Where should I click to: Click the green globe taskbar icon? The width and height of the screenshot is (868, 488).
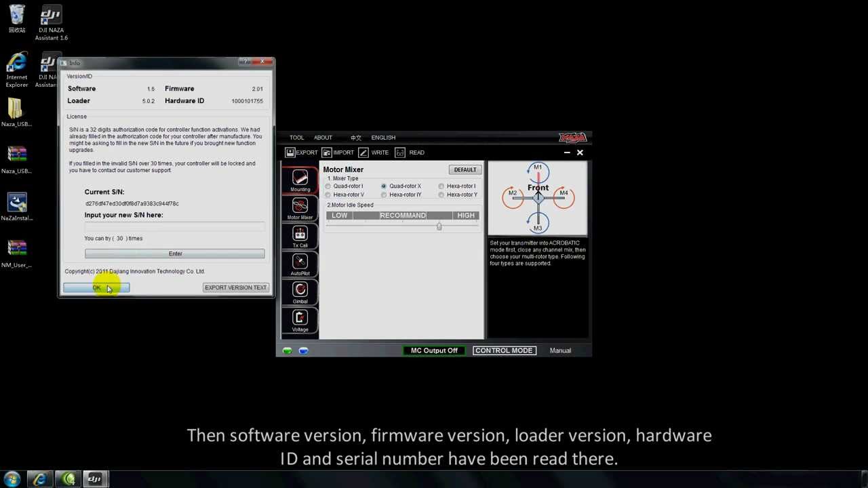tap(68, 479)
